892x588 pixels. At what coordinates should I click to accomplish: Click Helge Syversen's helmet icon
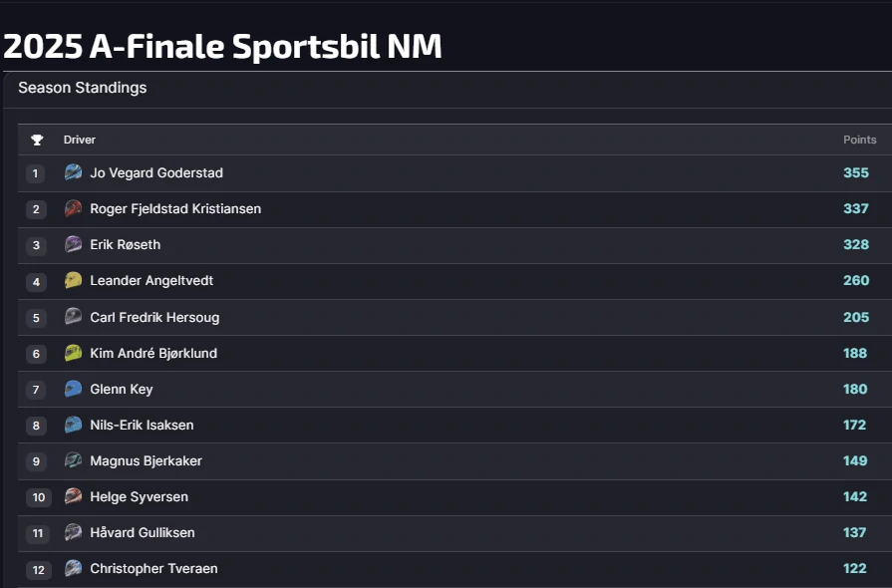73,496
